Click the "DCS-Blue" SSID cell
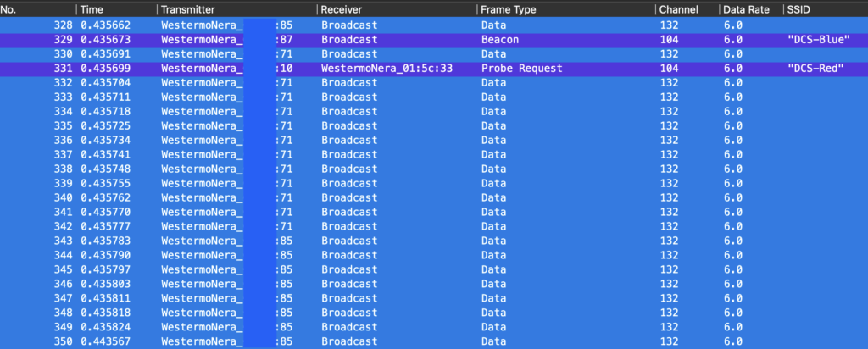Image resolution: width=868 pixels, height=349 pixels. point(817,40)
